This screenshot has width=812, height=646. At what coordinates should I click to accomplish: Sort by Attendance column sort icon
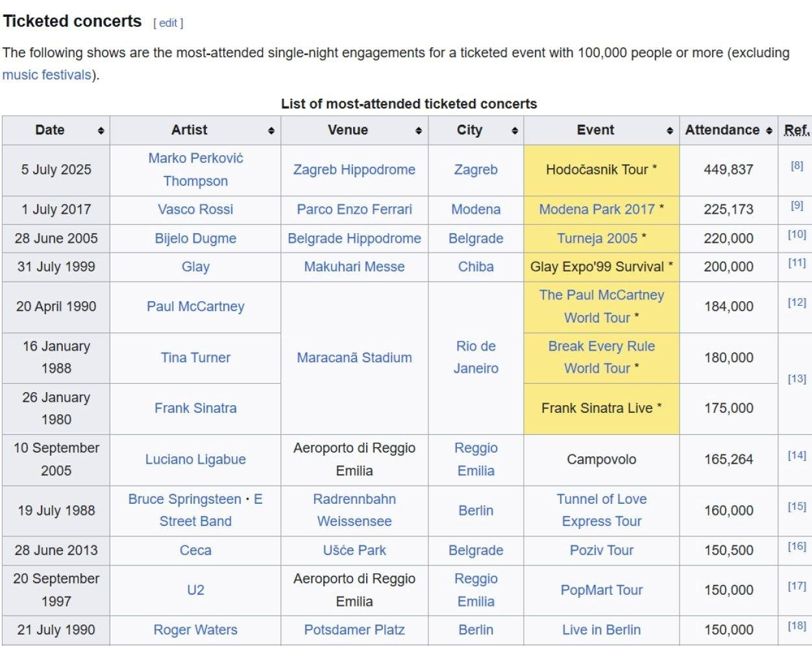pyautogui.click(x=769, y=131)
